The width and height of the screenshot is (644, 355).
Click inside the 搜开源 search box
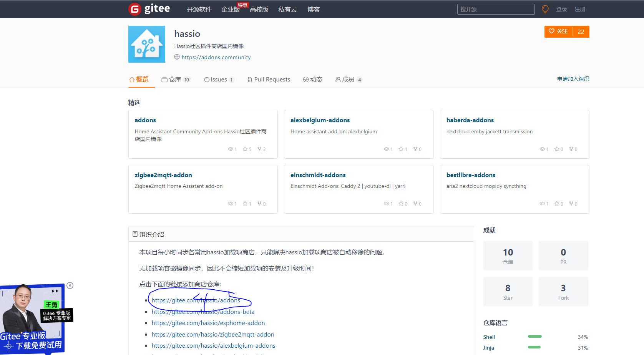pos(496,9)
